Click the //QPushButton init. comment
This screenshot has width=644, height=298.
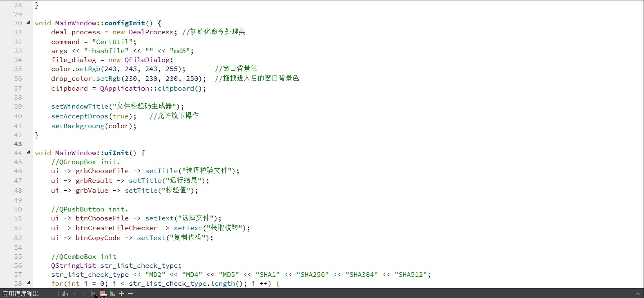pyautogui.click(x=90, y=209)
